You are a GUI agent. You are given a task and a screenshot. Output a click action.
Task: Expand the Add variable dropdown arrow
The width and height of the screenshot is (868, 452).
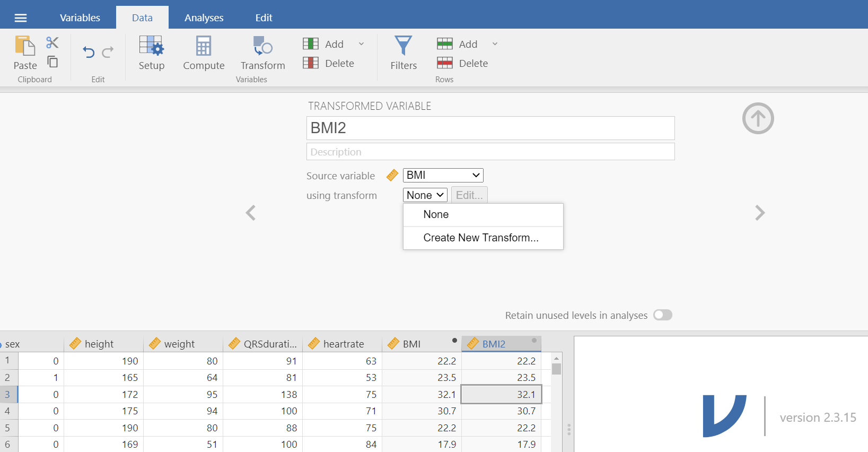361,44
